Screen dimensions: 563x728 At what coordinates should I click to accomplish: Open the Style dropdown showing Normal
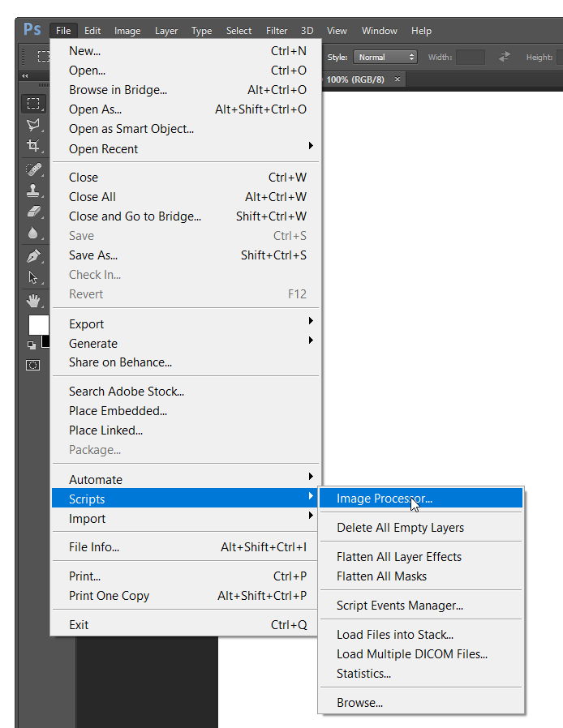(385, 57)
